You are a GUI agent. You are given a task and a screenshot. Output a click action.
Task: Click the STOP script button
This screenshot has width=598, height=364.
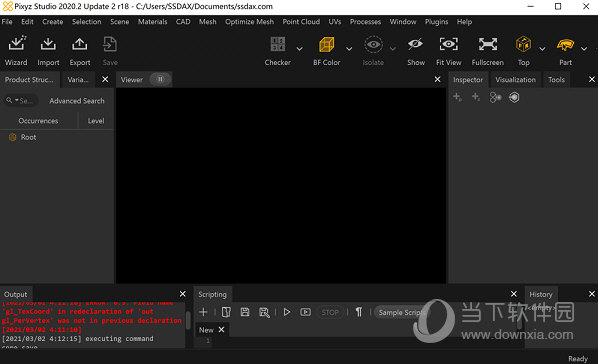330,312
